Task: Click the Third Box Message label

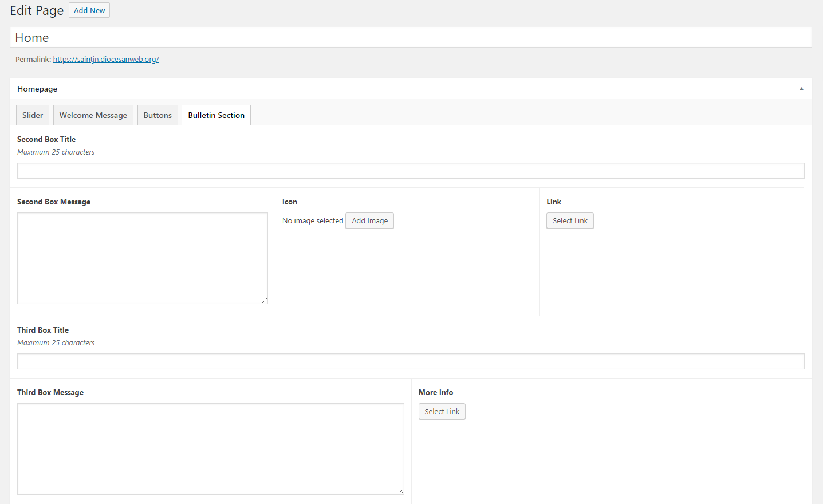Action: [50, 392]
